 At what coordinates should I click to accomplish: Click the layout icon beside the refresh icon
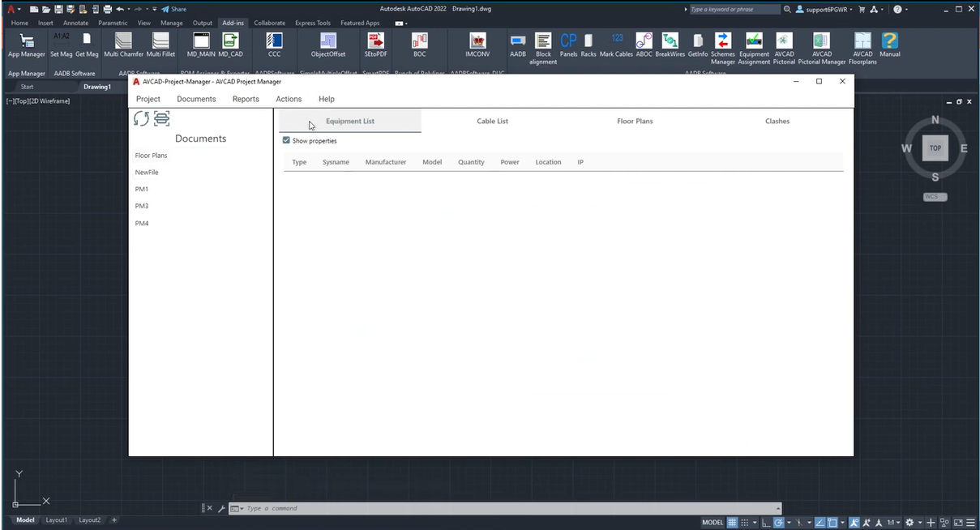(161, 119)
